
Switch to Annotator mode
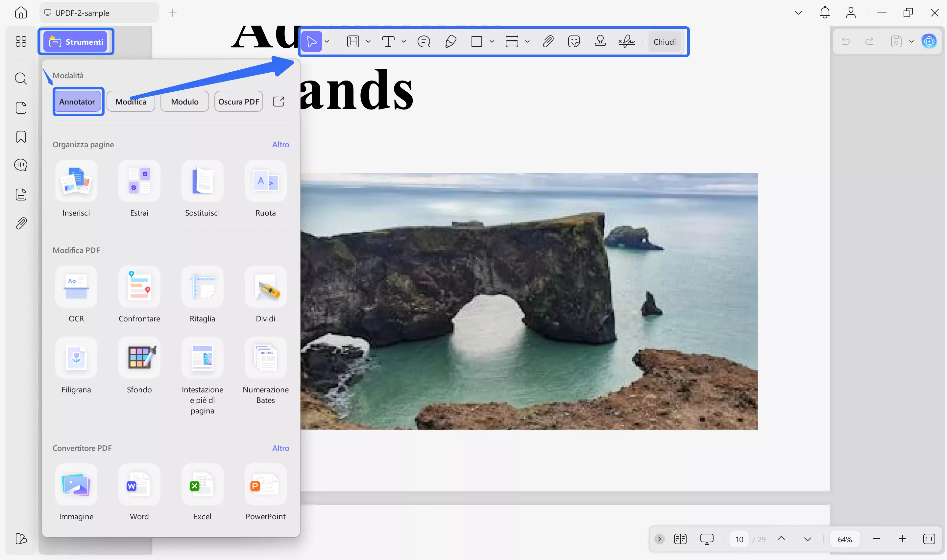(77, 102)
